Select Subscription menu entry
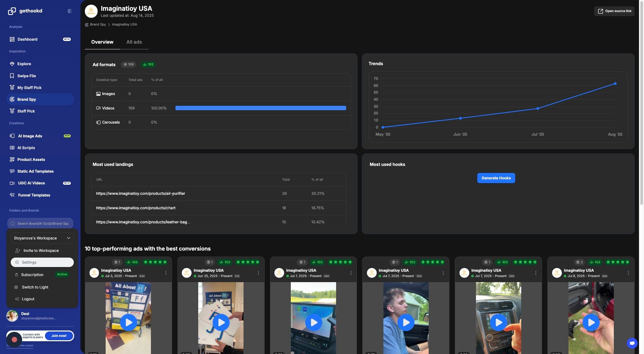 [x=42, y=275]
